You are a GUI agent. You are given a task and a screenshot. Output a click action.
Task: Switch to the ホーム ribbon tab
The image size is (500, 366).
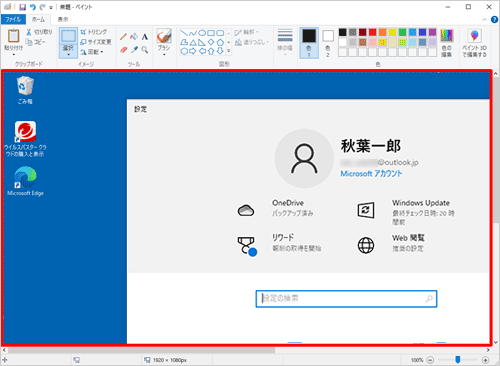click(38, 19)
